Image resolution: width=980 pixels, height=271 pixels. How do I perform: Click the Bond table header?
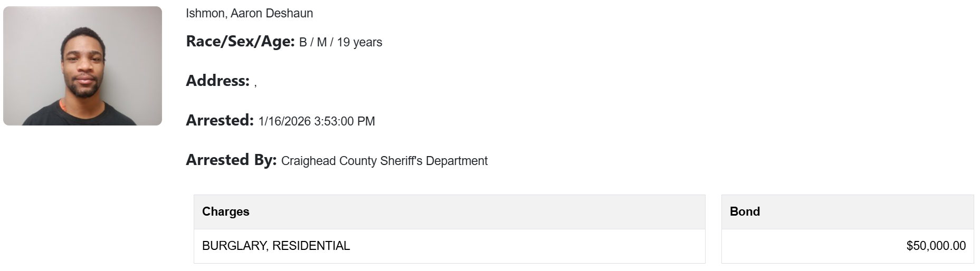coord(745,211)
